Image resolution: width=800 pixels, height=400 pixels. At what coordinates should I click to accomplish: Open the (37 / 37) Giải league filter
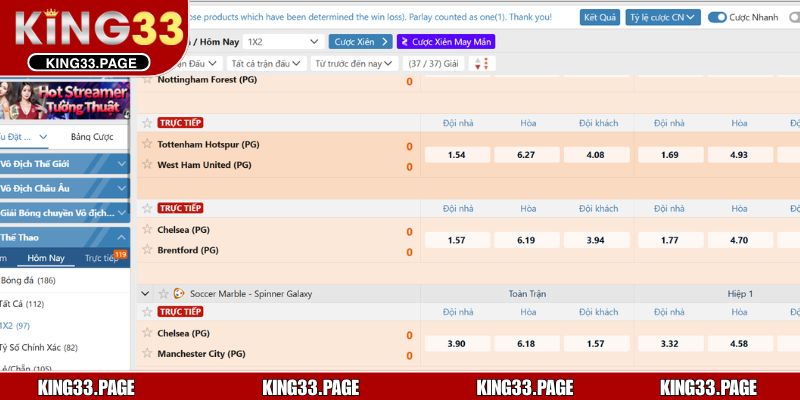[x=434, y=64]
